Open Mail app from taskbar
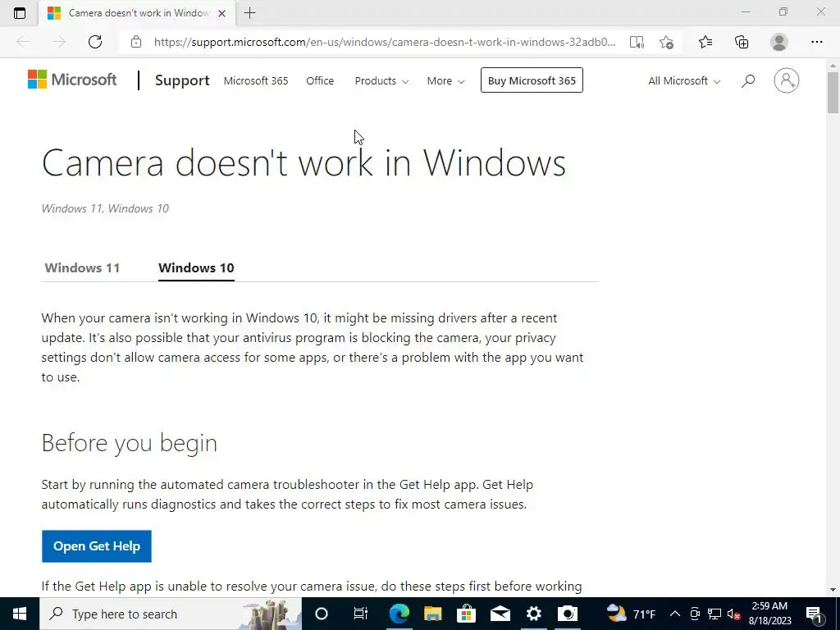Screen dimensions: 840x630 (x=500, y=614)
